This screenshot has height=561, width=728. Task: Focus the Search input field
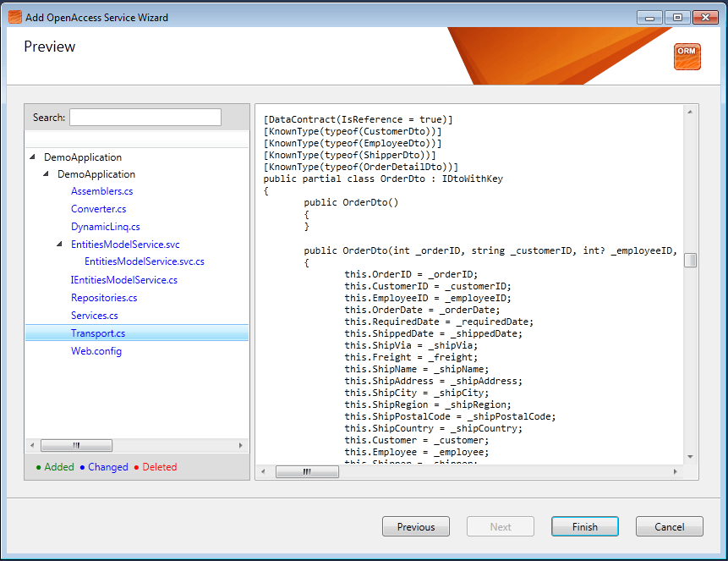click(145, 117)
